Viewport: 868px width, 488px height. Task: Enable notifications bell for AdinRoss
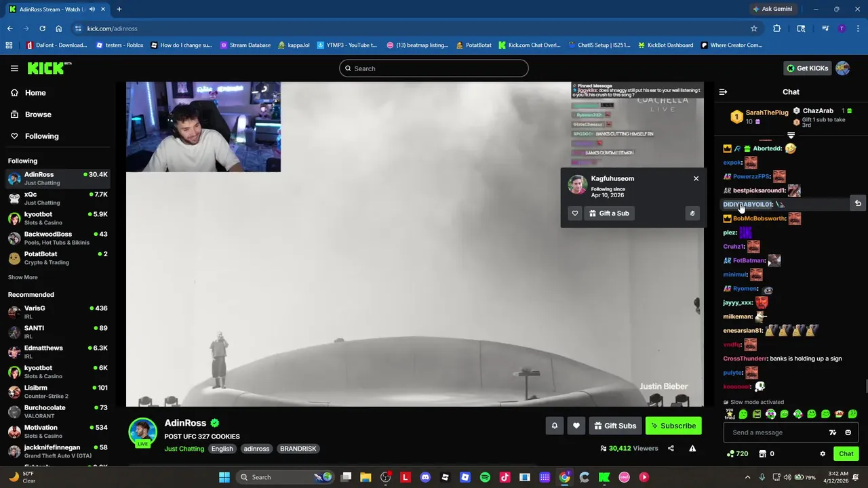pyautogui.click(x=554, y=426)
